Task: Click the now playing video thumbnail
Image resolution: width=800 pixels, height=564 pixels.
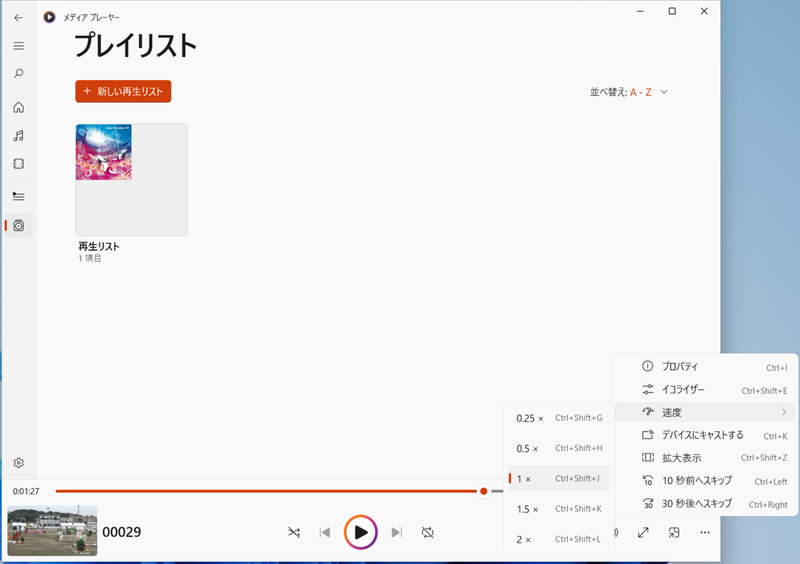Action: (53, 531)
